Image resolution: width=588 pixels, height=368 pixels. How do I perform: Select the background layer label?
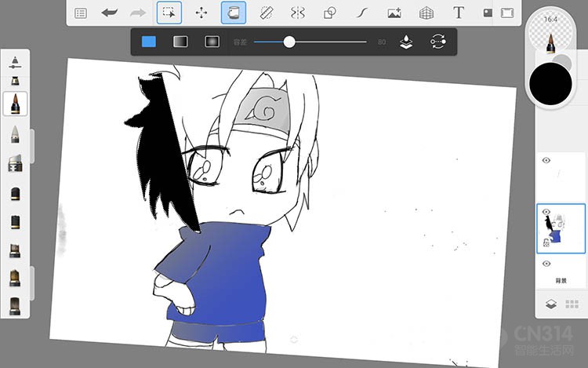(561, 281)
